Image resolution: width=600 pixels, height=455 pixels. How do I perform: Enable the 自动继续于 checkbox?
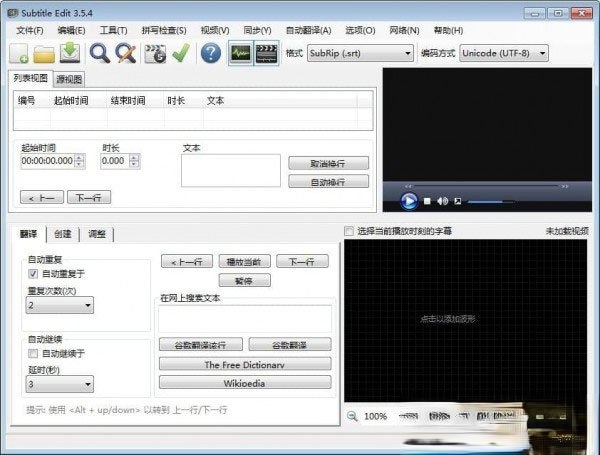pyautogui.click(x=34, y=353)
